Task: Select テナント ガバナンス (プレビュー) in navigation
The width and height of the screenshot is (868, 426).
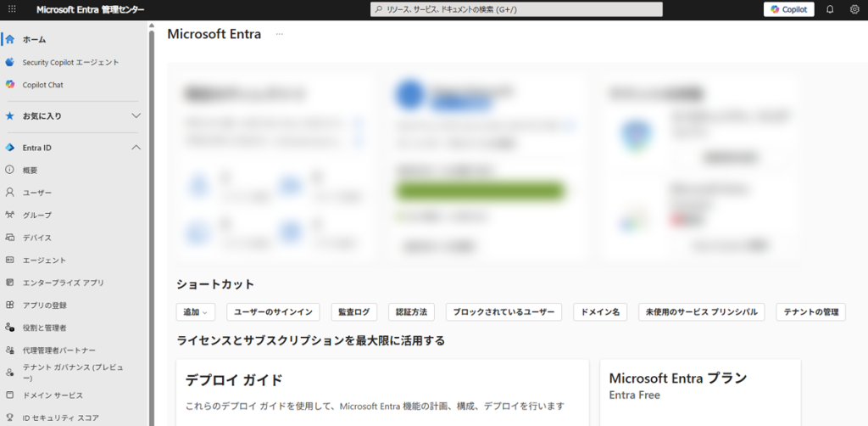Action: [x=75, y=373]
